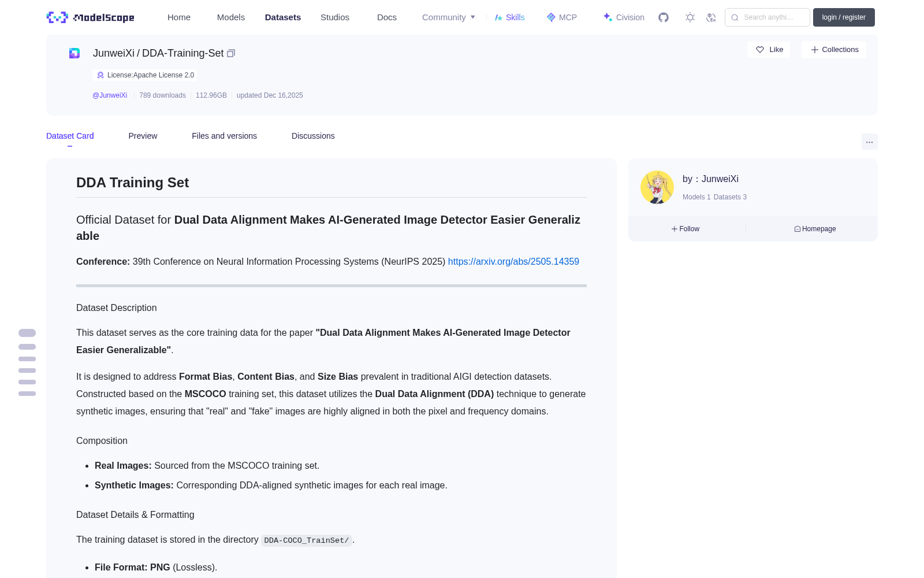Jump to first outline section marker

[x=27, y=333]
